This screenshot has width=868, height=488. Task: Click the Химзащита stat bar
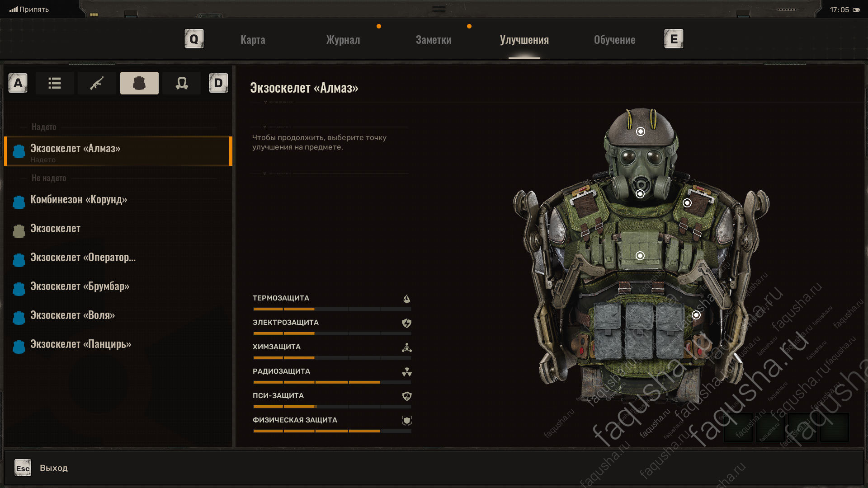pos(332,358)
